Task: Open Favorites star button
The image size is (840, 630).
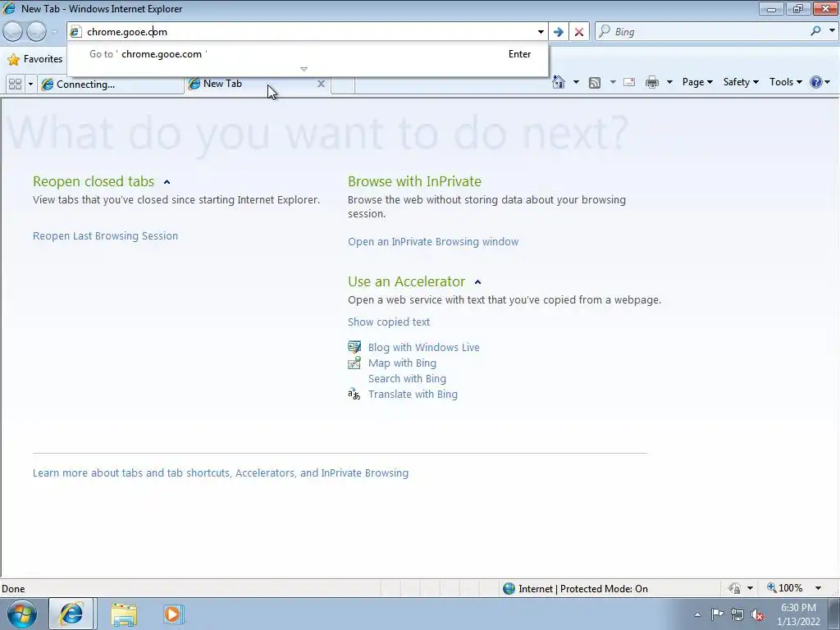Action: [35, 59]
